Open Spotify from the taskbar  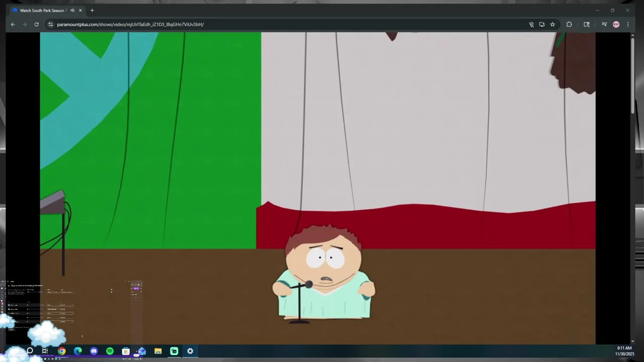pyautogui.click(x=110, y=351)
